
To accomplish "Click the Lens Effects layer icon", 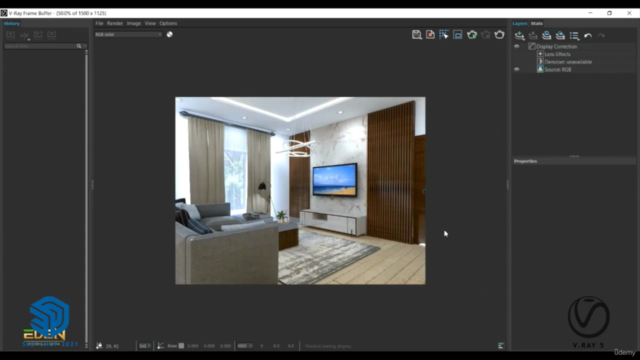I will (x=540, y=54).
